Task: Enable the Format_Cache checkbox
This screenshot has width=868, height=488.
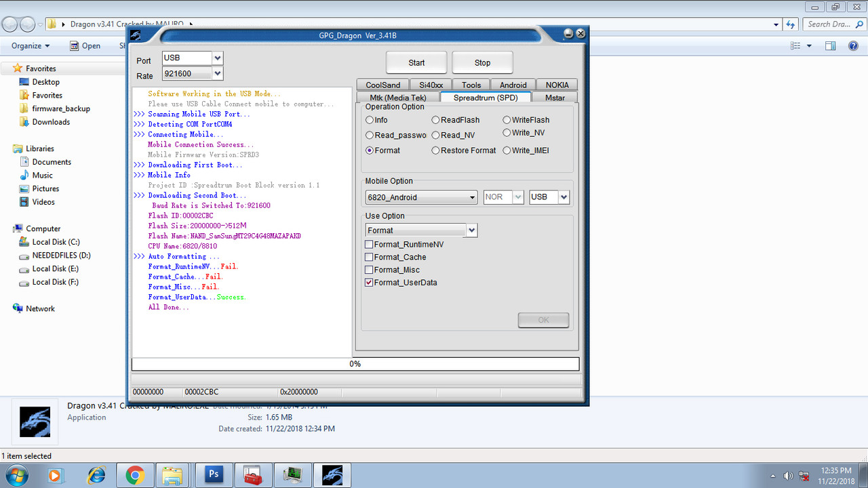Action: pyautogui.click(x=369, y=258)
